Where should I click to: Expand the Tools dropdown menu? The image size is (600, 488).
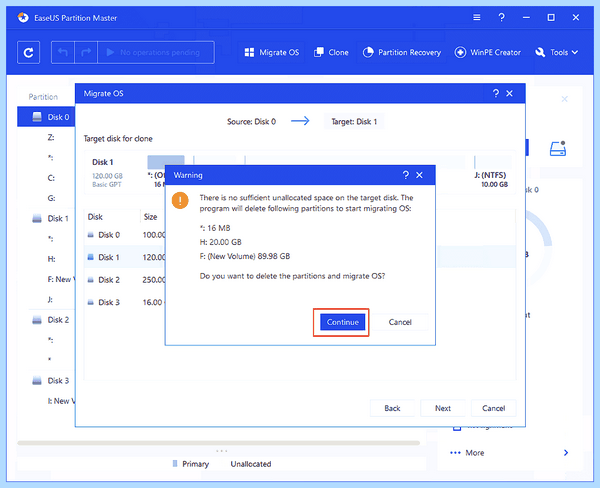(556, 52)
